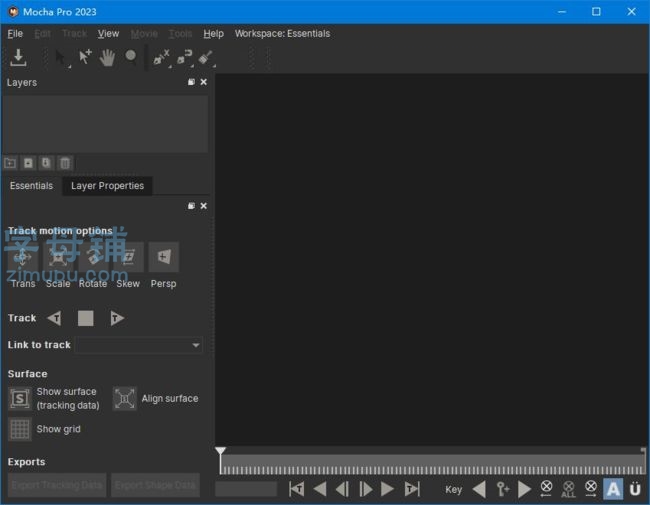Click the Save project download icon
Image resolution: width=650 pixels, height=505 pixels.
tap(18, 57)
